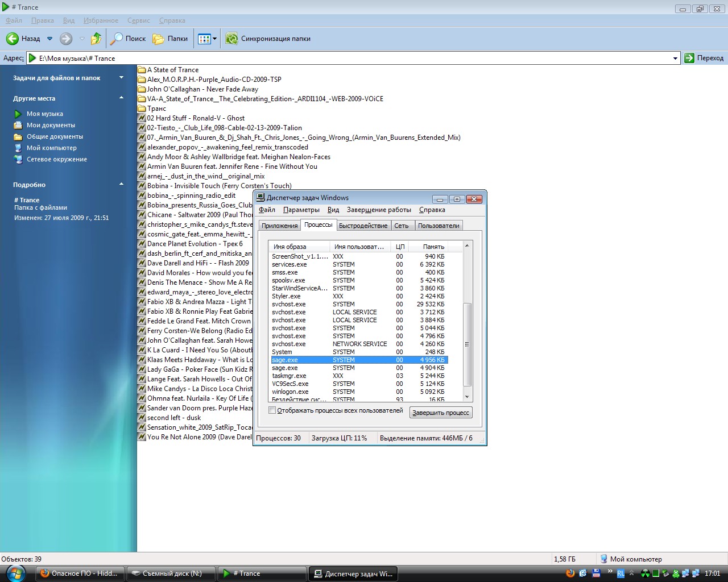The image size is (728, 582).
Task: Click the Мой компьютер icon in the sidebar
Action: 18,148
